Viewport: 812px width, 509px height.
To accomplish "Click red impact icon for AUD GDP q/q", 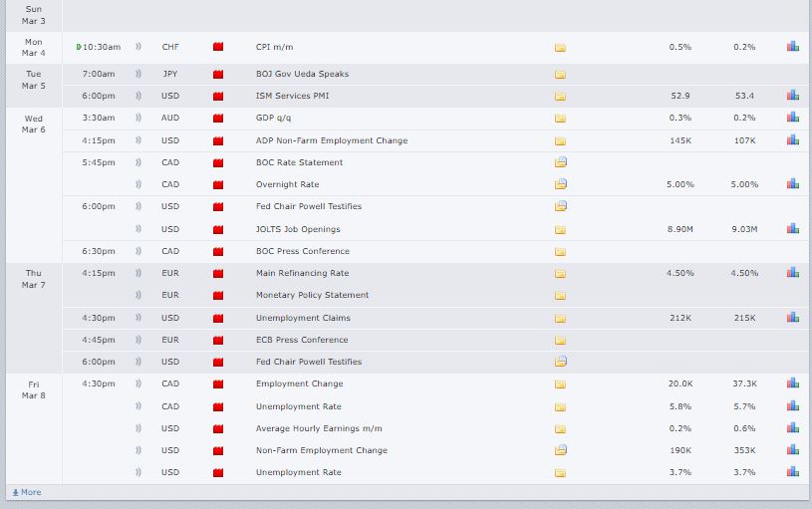I will pos(218,119).
